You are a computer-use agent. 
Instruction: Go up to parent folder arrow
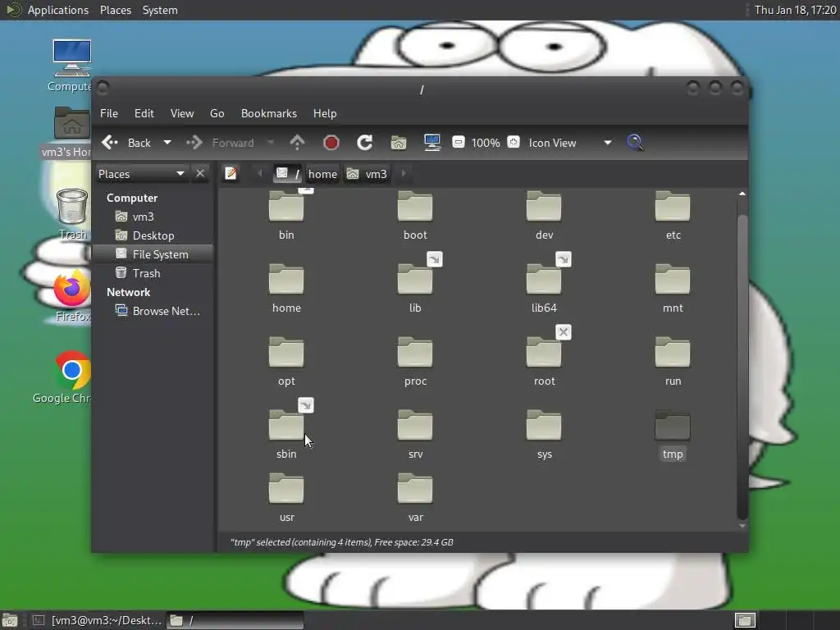point(297,143)
